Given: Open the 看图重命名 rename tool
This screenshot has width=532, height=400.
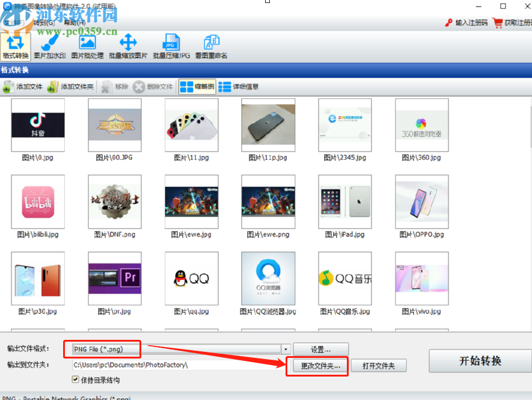Looking at the screenshot, I should coord(211,46).
